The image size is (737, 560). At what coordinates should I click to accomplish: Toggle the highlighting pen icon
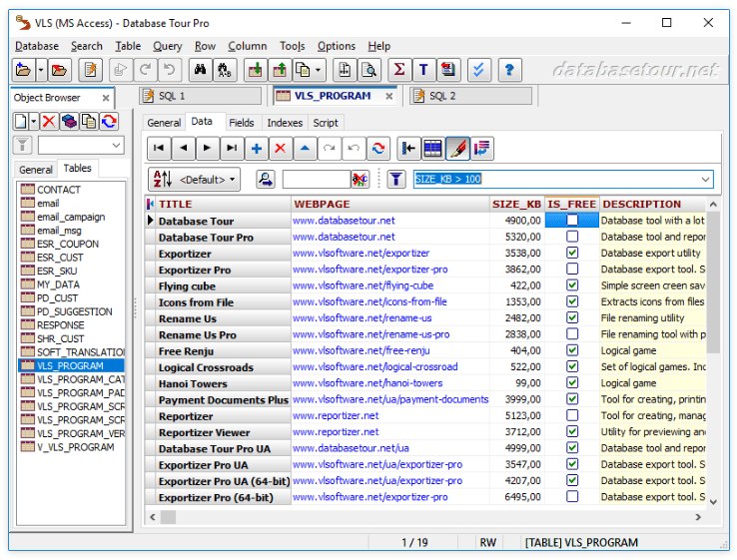(457, 149)
